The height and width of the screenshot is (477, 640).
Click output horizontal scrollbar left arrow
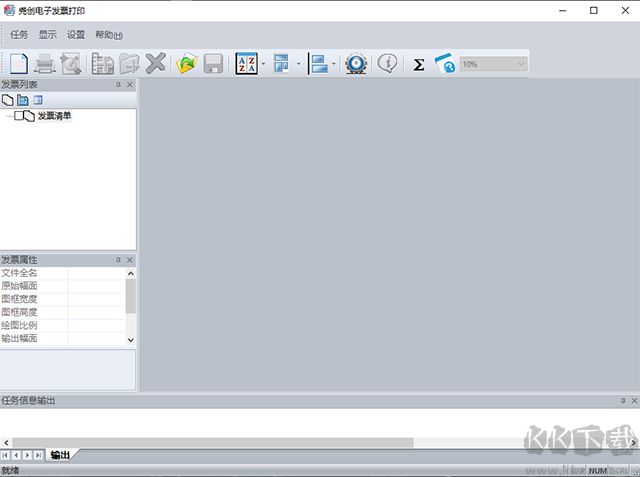point(6,442)
